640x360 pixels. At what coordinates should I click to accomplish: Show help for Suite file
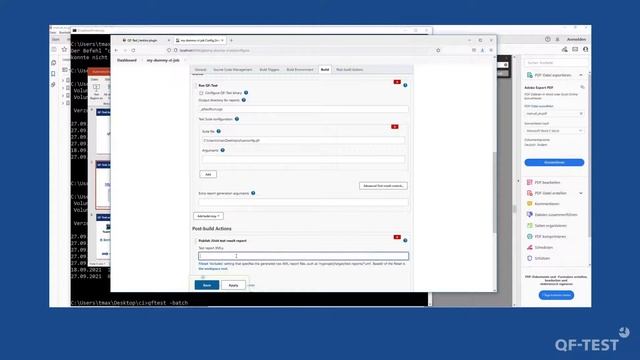click(x=219, y=131)
